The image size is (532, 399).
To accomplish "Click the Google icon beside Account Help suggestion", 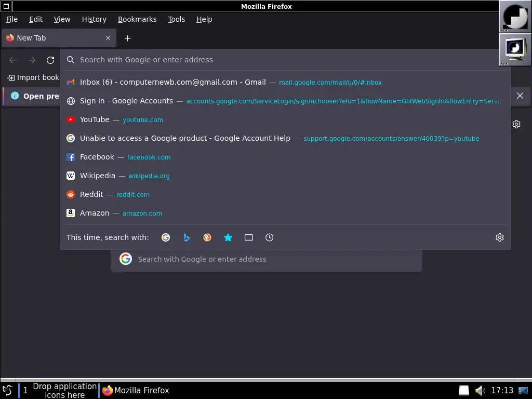I will 71,138.
